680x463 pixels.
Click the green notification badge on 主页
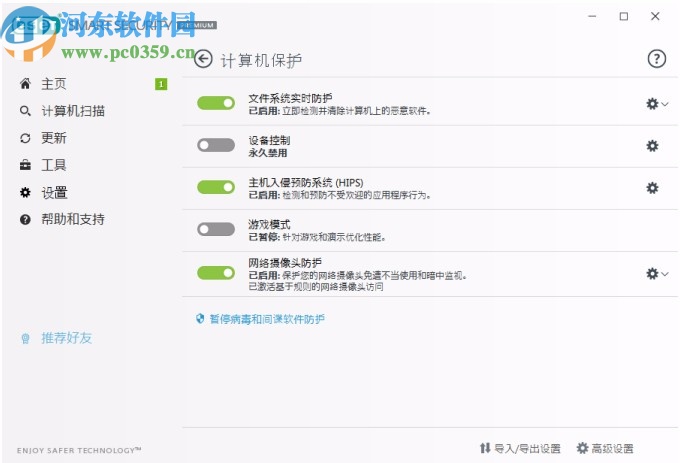[161, 84]
